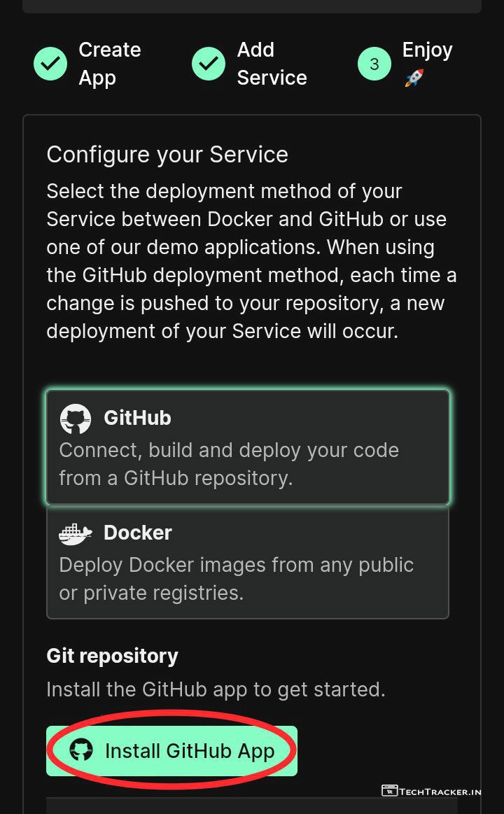Click the GitHub card description about repository
Viewport: 504px width, 814px height.
pos(229,464)
